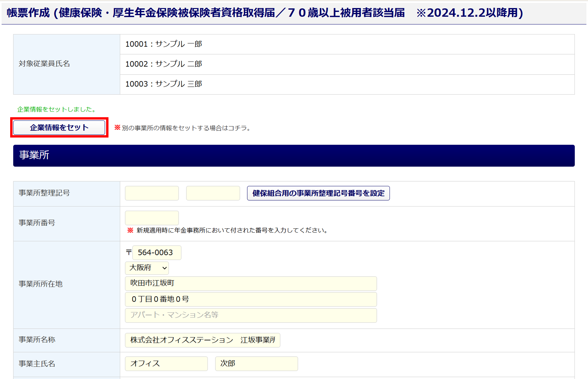Click the ０丁目０番地０号 address field

(x=251, y=299)
